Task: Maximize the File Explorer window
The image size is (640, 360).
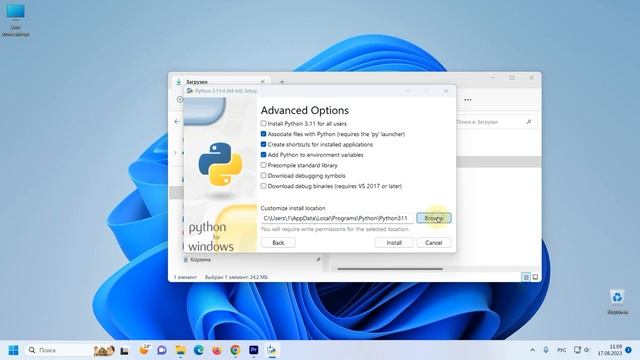Action: click(512, 78)
